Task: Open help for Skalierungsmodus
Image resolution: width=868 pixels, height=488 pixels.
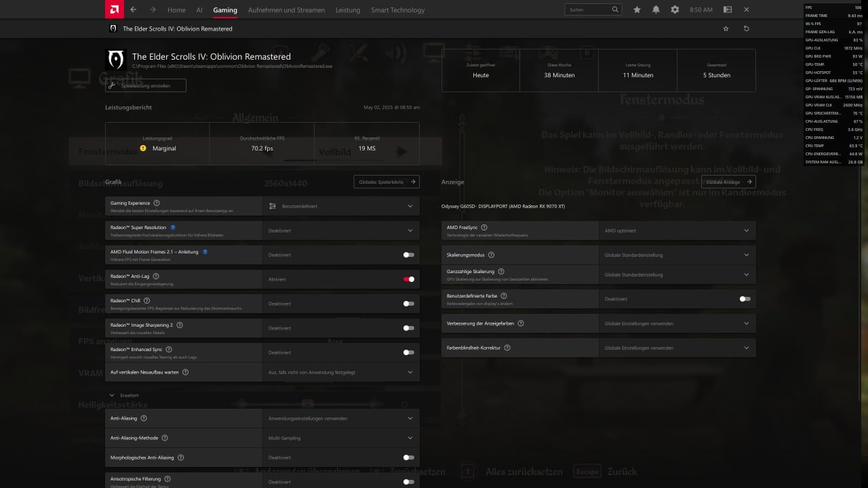Action: [491, 255]
